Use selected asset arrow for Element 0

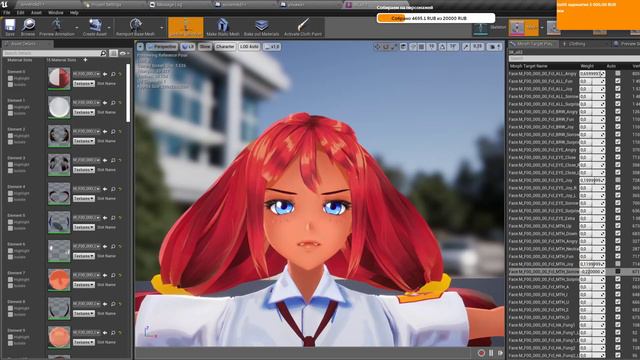105,74
